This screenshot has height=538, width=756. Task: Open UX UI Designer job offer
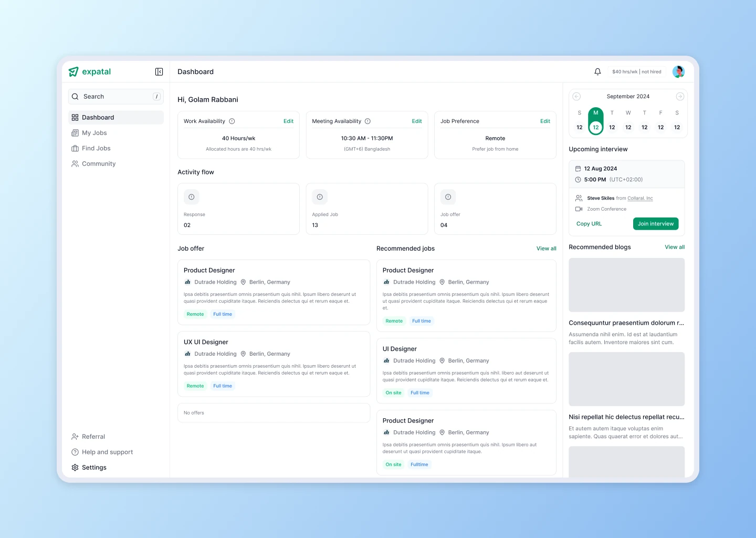click(274, 364)
